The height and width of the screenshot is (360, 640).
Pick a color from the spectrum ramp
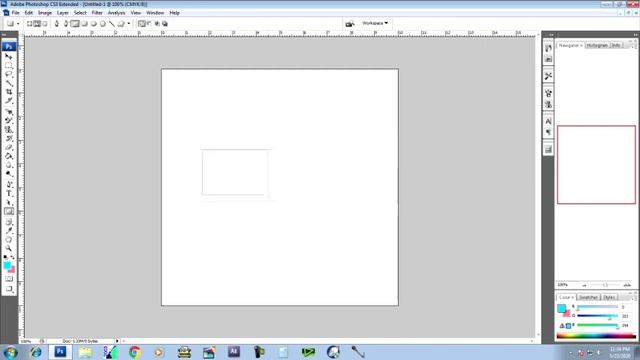596,336
